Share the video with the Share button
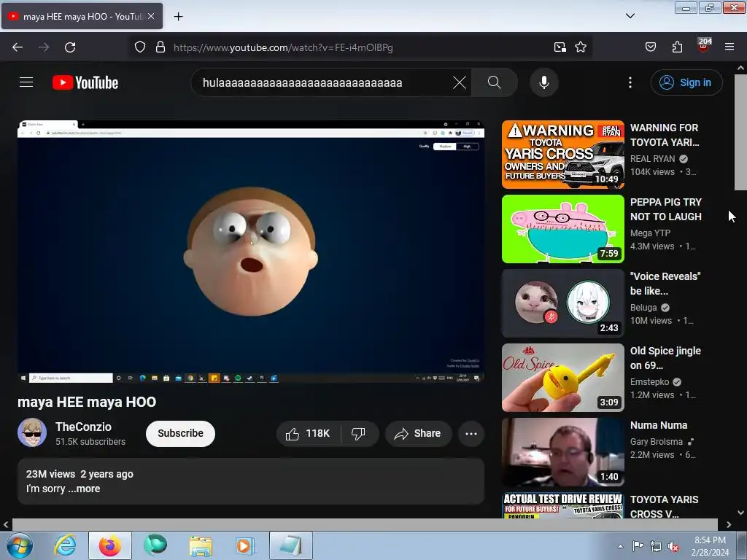Viewport: 747px width, 560px height. [x=418, y=434]
